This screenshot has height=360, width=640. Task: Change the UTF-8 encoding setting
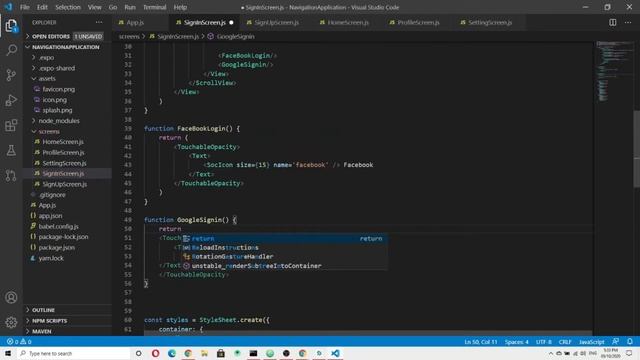coord(543,342)
